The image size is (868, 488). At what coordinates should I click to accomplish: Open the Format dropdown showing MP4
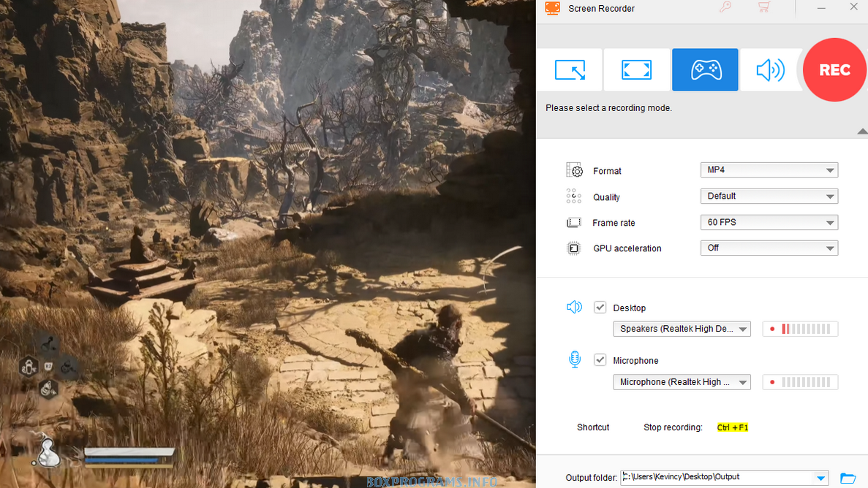pyautogui.click(x=769, y=170)
